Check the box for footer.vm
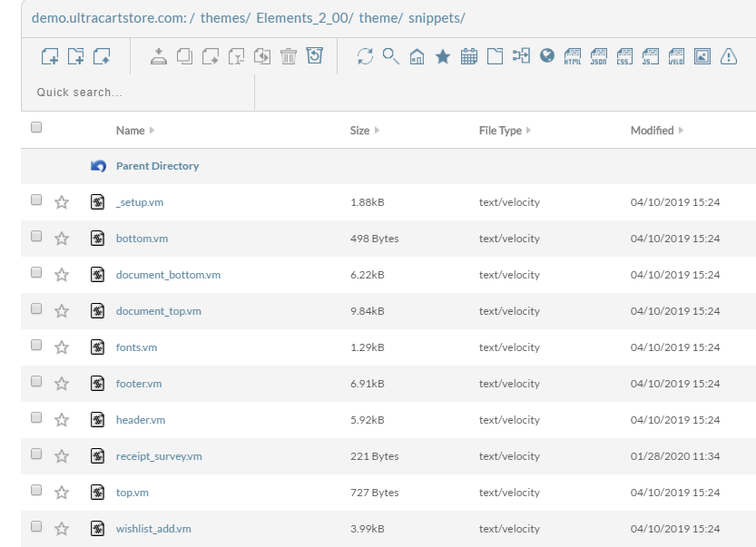This screenshot has width=756, height=547. tap(36, 381)
